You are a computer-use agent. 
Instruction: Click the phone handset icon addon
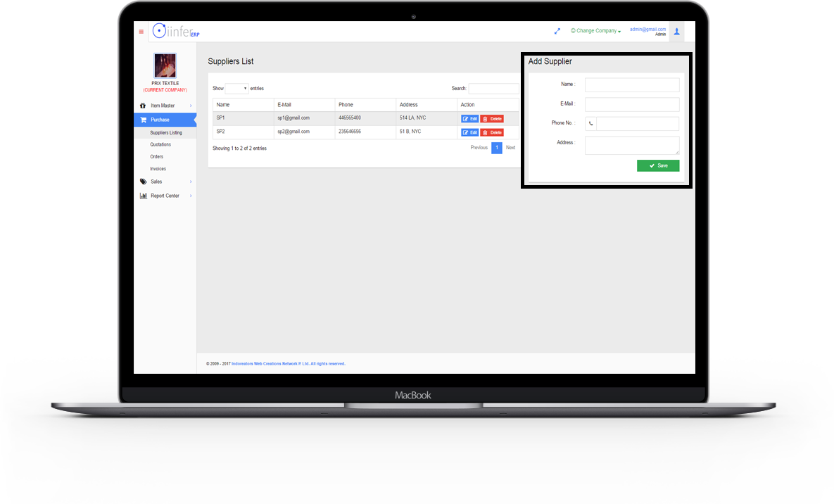(591, 123)
